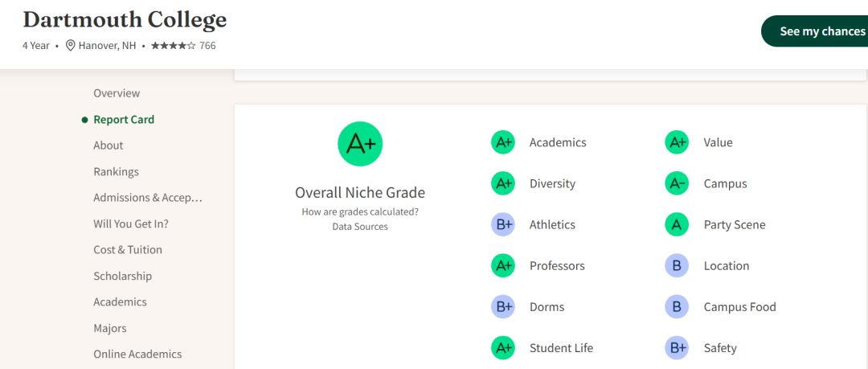
Task: Jump to the Will You Get In? section
Action: click(x=131, y=223)
